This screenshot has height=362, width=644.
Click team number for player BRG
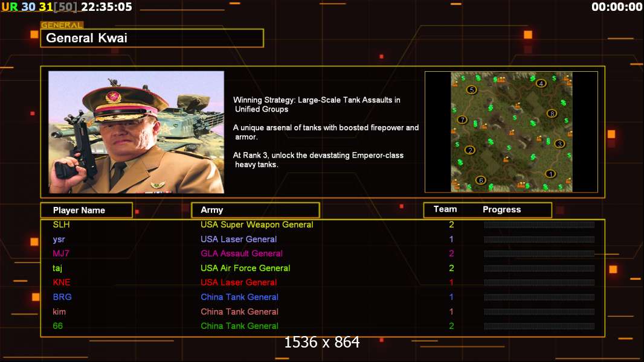(451, 297)
